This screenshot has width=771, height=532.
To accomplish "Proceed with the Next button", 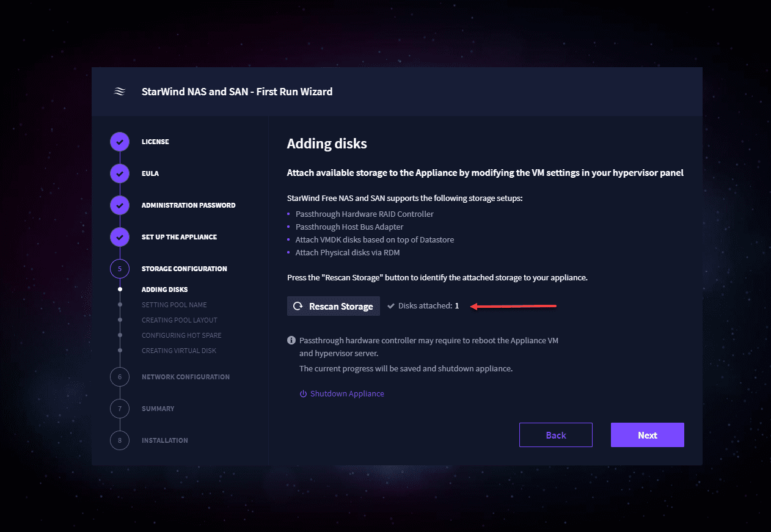I will tap(647, 435).
